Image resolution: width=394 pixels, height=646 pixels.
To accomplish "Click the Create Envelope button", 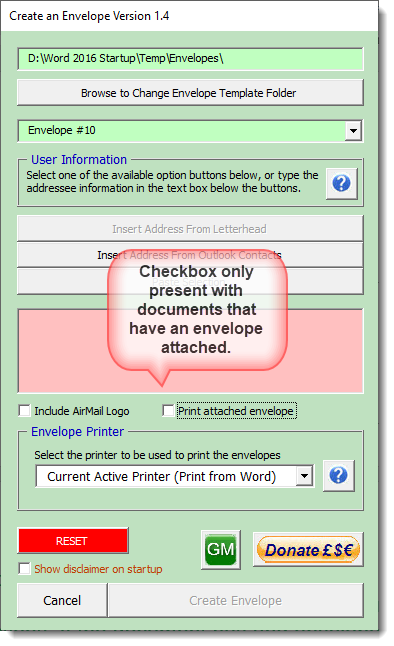I will (x=236, y=600).
